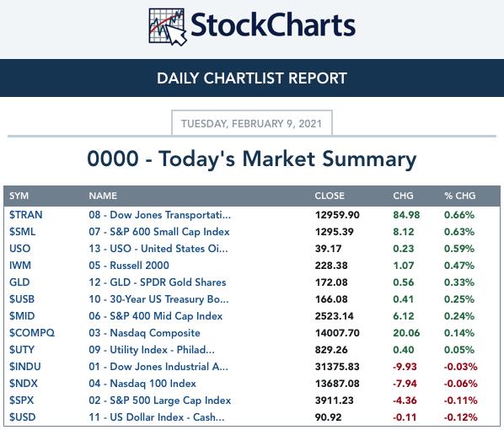Open the GLD ticker link

click(19, 282)
